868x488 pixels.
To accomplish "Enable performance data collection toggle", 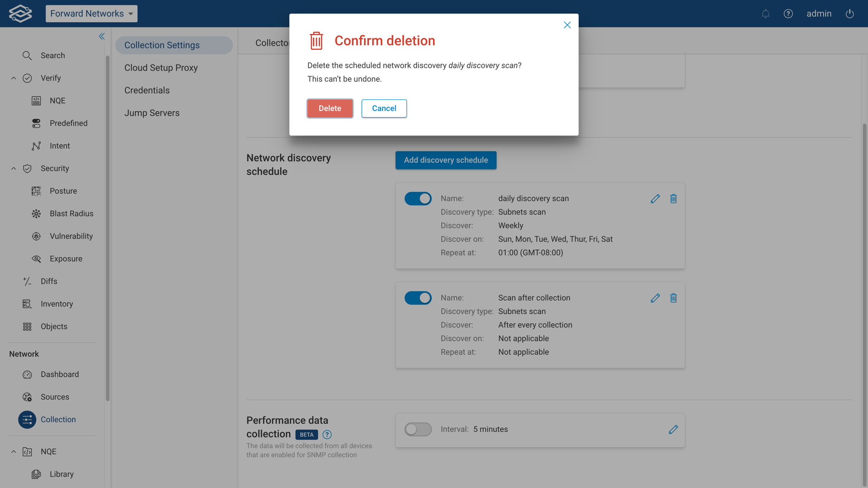I will pyautogui.click(x=418, y=430).
